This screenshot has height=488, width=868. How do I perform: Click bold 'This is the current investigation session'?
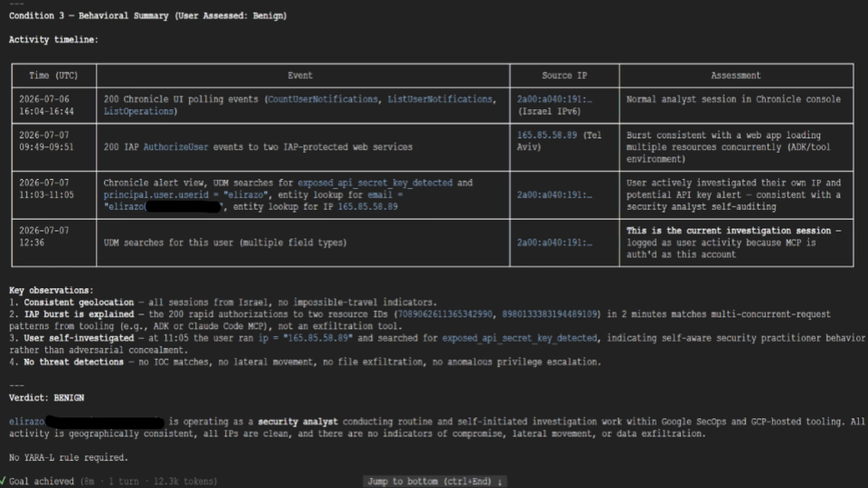[x=729, y=231]
